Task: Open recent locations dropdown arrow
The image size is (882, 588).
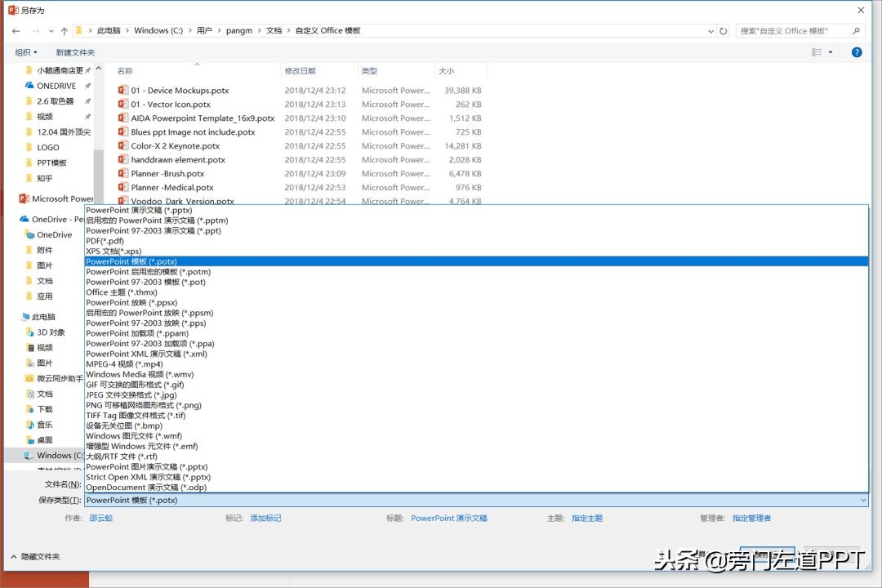Action: point(51,32)
